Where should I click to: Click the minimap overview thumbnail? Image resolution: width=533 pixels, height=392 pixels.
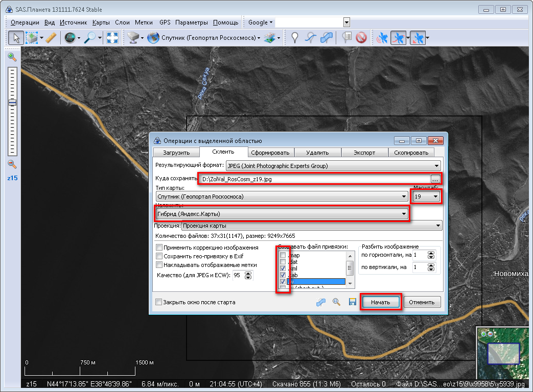tap(503, 353)
